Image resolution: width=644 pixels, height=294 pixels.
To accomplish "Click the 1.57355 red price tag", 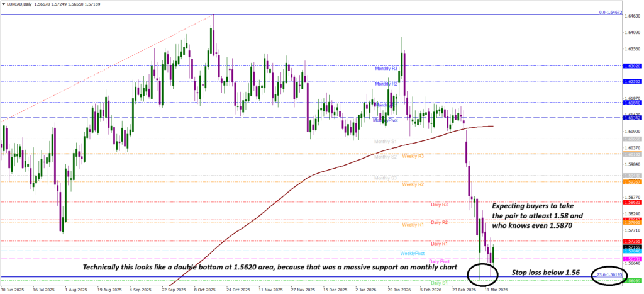I will (631, 241).
